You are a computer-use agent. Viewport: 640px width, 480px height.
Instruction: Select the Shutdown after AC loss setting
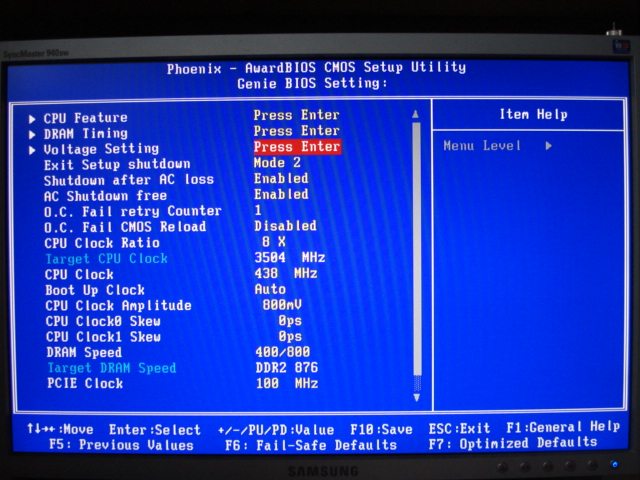tap(129, 180)
